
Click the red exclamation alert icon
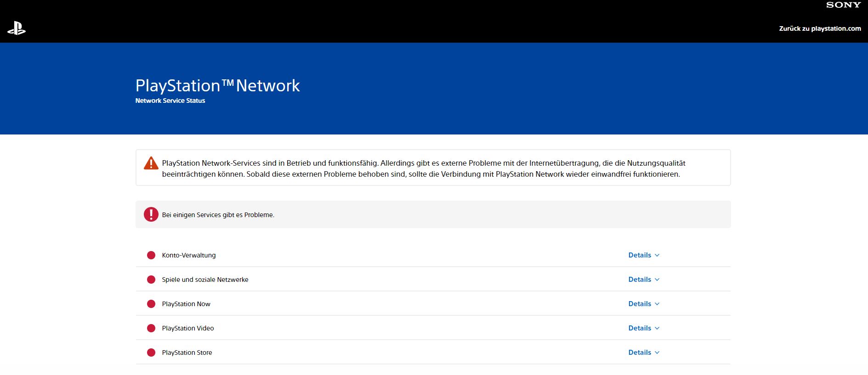(x=151, y=214)
